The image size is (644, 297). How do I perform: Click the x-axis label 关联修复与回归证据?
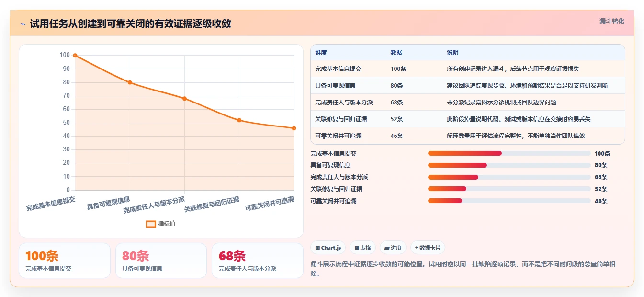[212, 205]
